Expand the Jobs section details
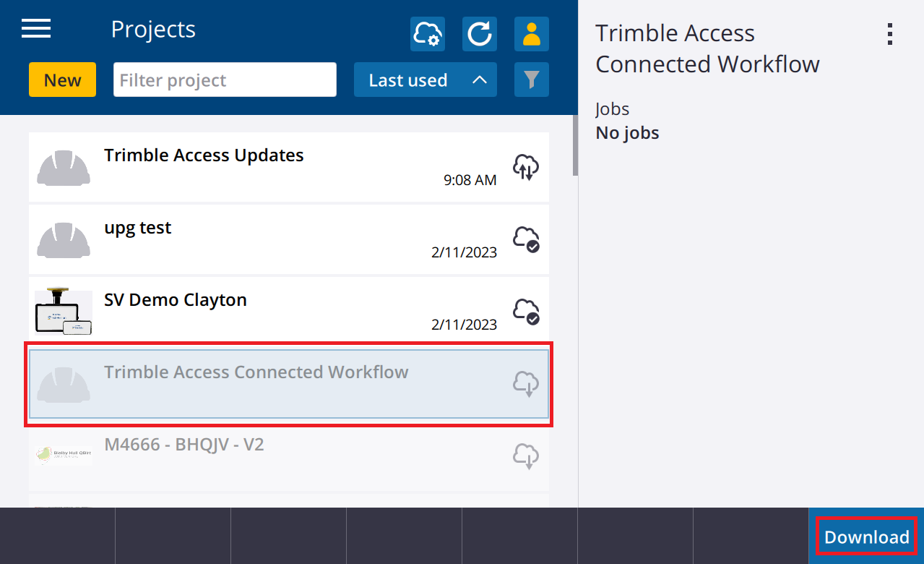Viewport: 924px width, 564px height. click(x=612, y=108)
